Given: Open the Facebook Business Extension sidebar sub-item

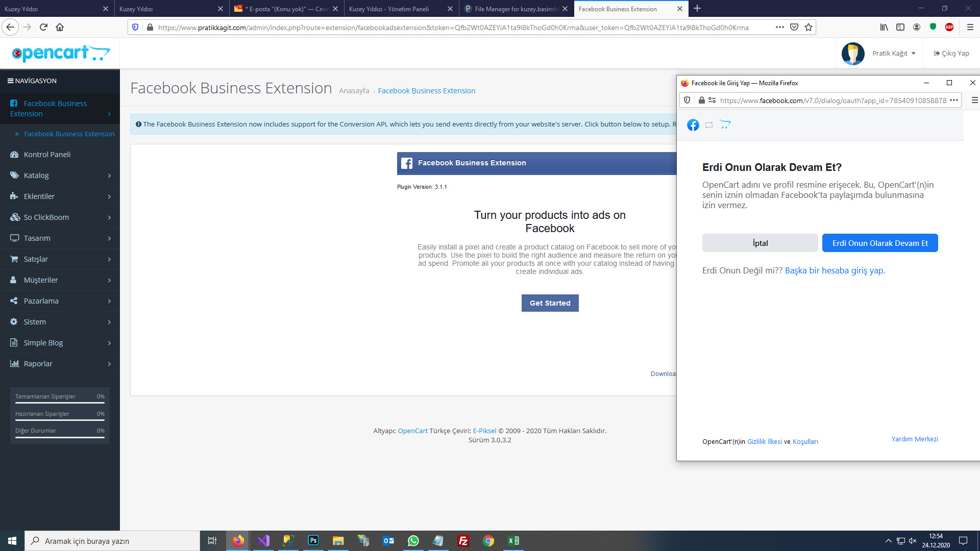Looking at the screenshot, I should tap(69, 134).
